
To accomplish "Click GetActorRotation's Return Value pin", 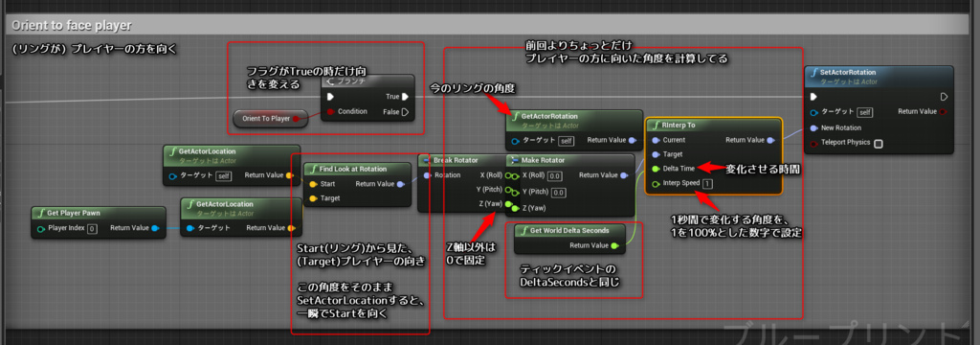I will [x=633, y=140].
